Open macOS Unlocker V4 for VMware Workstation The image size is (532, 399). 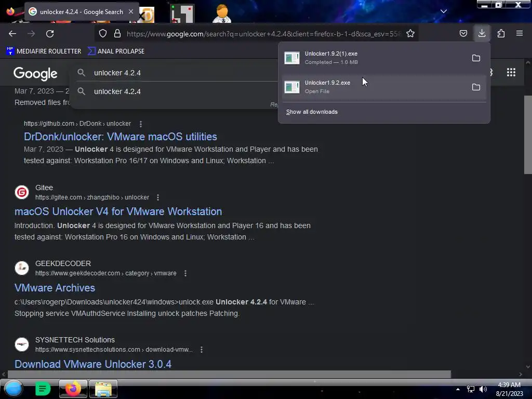[118, 211]
